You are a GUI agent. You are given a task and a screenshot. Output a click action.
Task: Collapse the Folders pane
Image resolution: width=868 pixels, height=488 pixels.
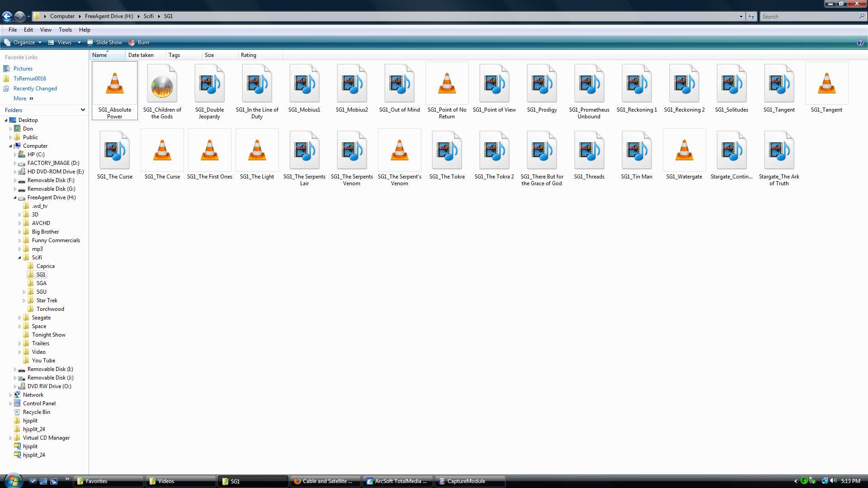coord(83,110)
